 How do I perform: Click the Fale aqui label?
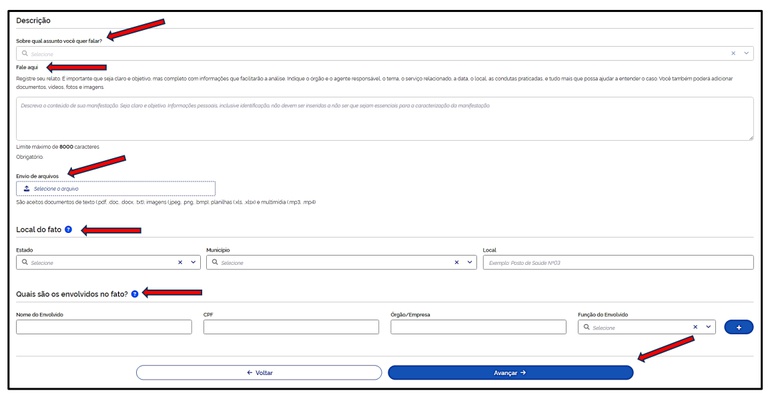click(x=27, y=67)
